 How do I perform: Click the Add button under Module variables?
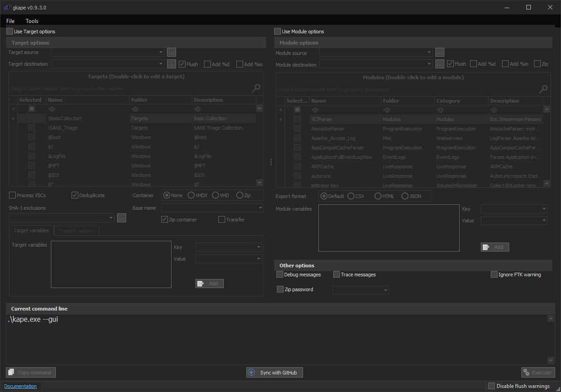[x=495, y=247]
